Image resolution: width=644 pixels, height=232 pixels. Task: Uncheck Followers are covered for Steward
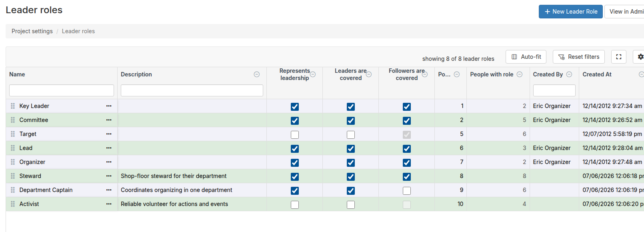[x=407, y=177]
